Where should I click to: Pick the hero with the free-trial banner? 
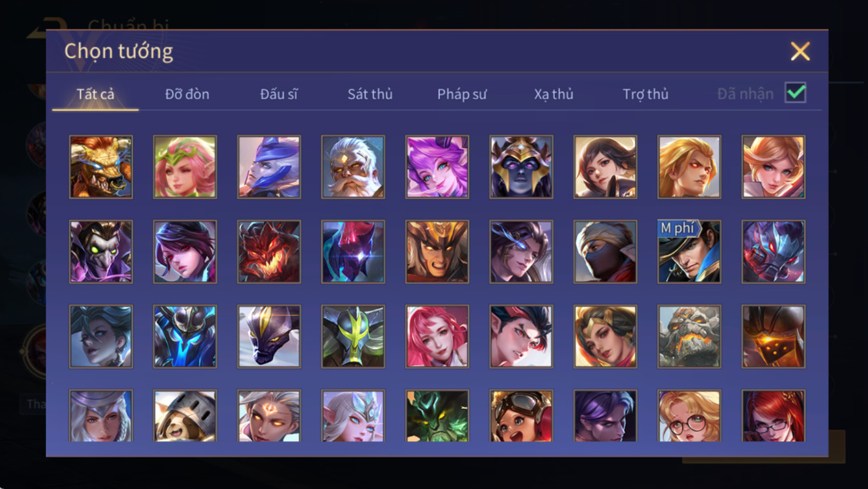tap(689, 251)
